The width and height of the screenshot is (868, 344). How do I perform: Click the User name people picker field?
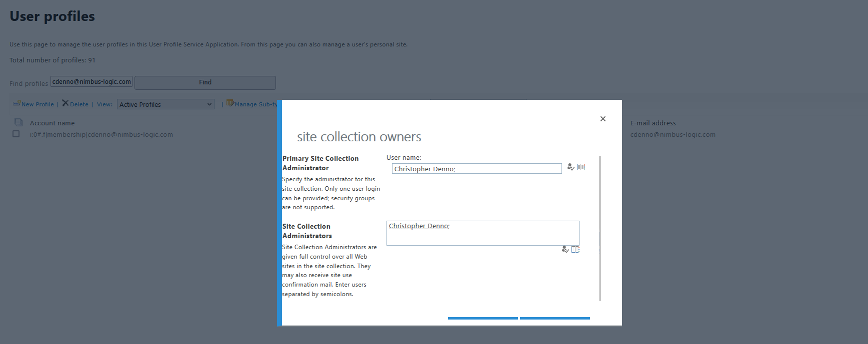(476, 169)
